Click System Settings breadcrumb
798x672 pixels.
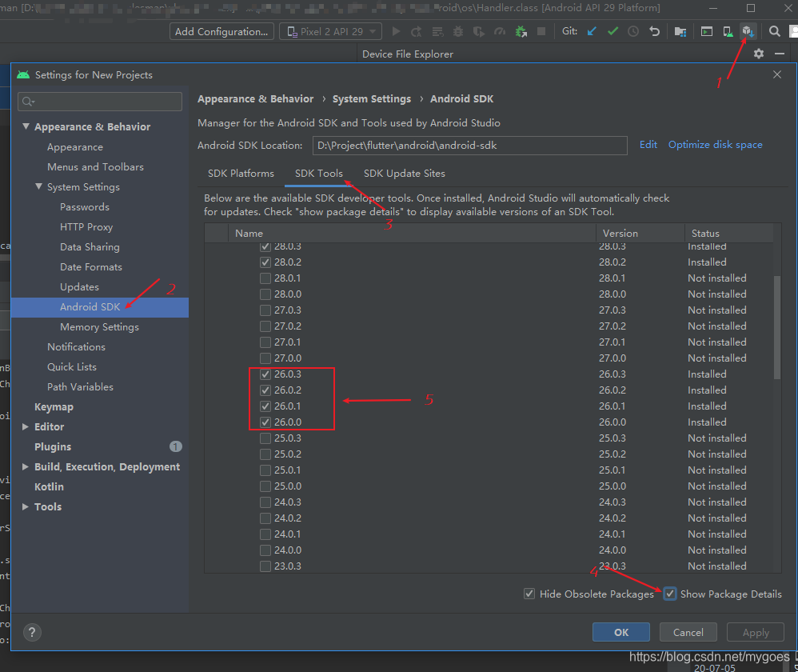point(372,98)
